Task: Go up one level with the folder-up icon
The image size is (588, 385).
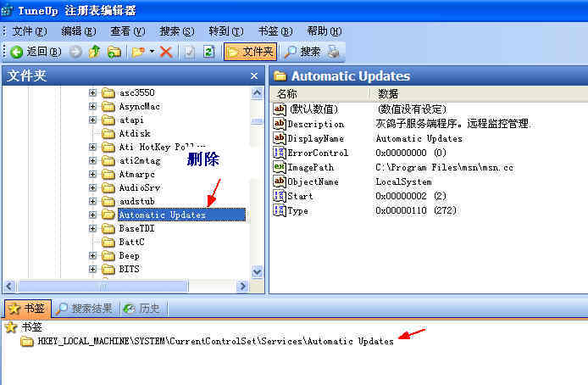Action: 95,52
